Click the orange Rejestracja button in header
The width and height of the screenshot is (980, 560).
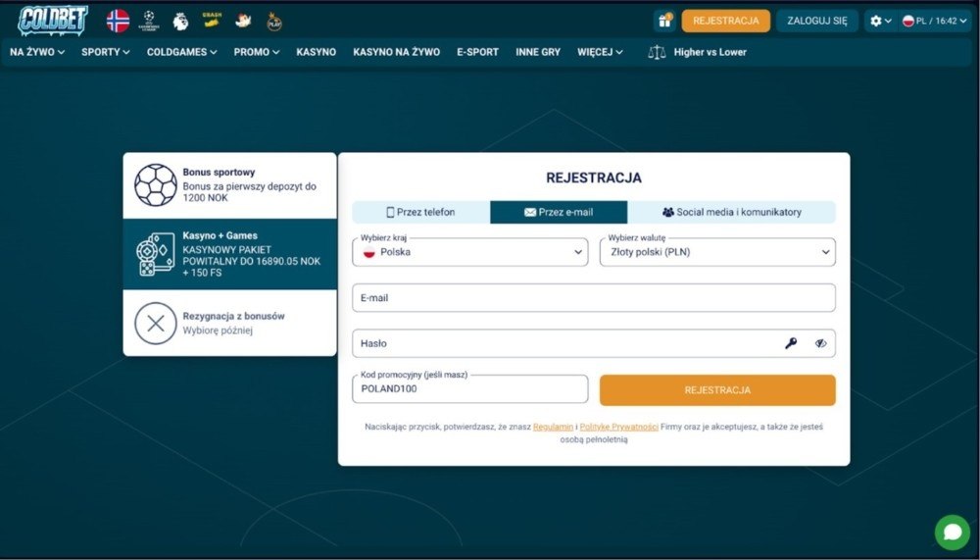pos(725,21)
